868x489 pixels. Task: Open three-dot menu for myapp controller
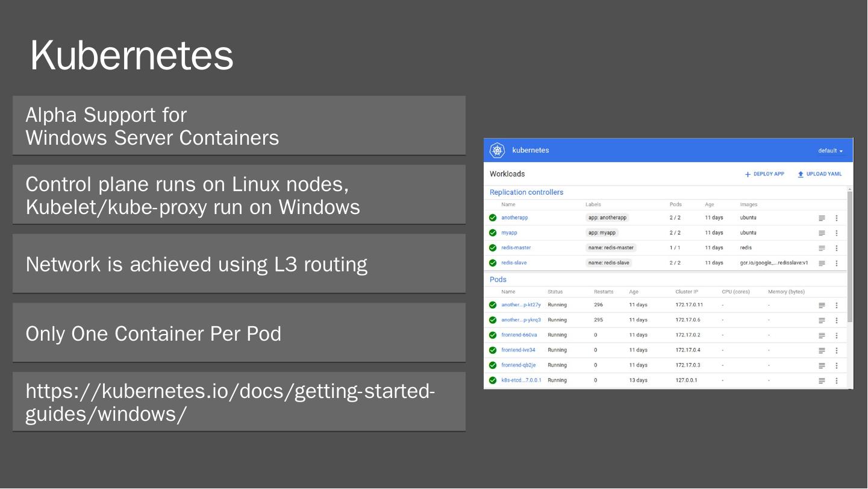[836, 233]
